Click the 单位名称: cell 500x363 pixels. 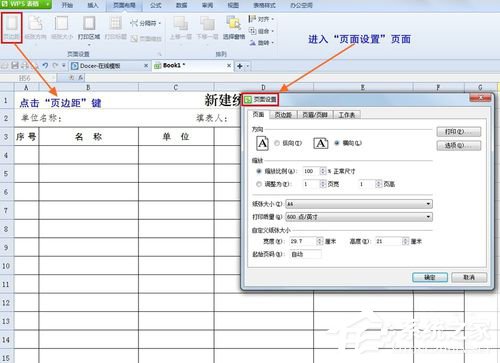[x=42, y=118]
